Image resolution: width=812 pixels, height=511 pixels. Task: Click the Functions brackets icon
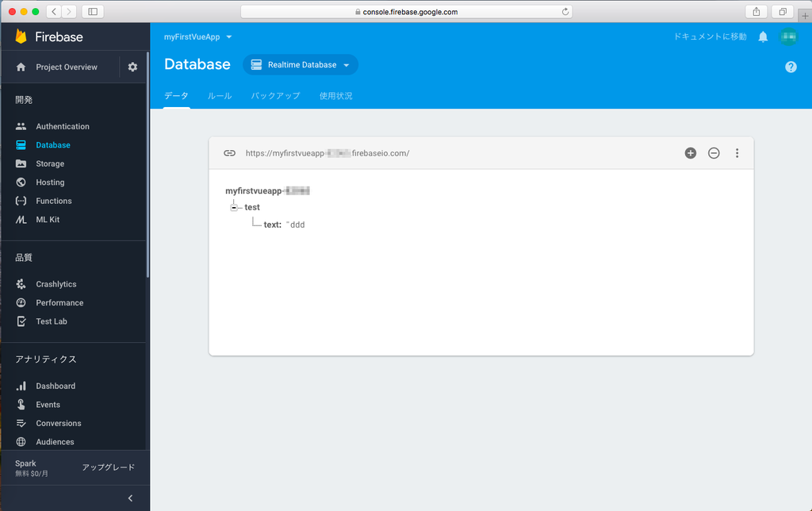(x=21, y=201)
